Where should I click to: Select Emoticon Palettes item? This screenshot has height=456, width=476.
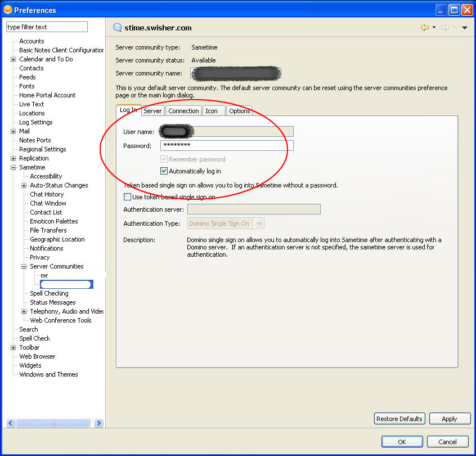[53, 221]
